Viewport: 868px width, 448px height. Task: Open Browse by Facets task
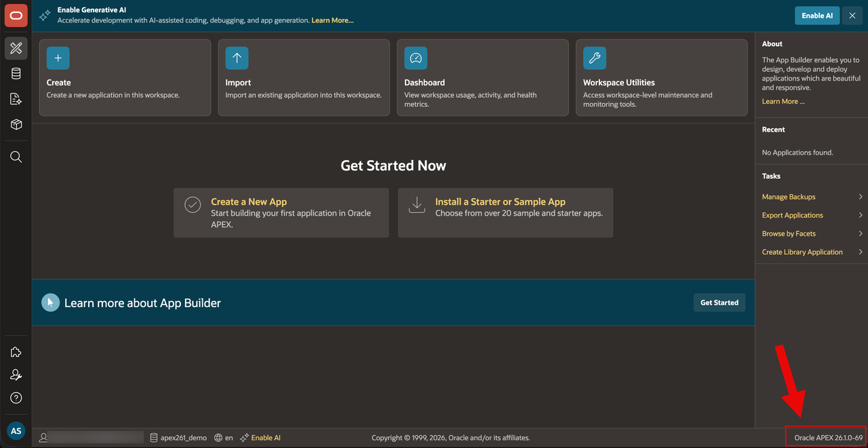pyautogui.click(x=789, y=233)
